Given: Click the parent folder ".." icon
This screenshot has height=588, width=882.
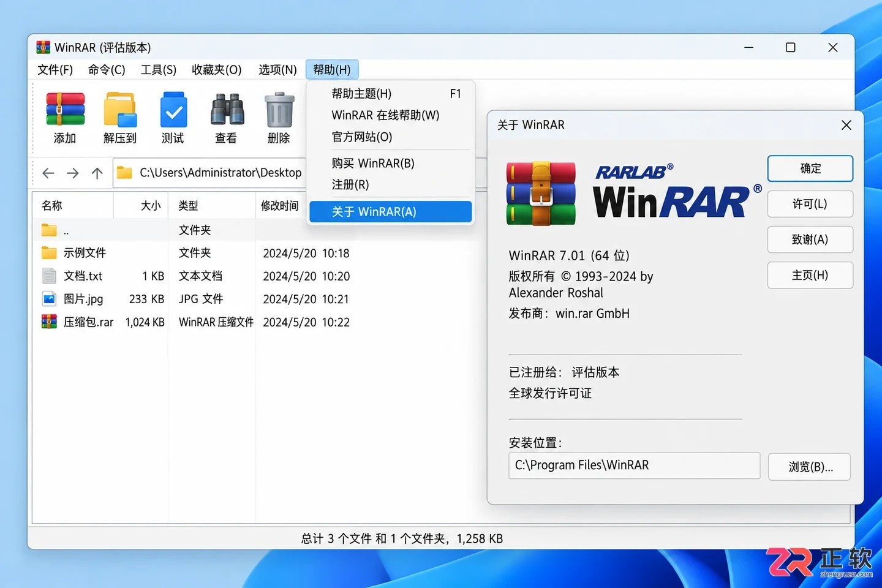Looking at the screenshot, I should tap(49, 230).
